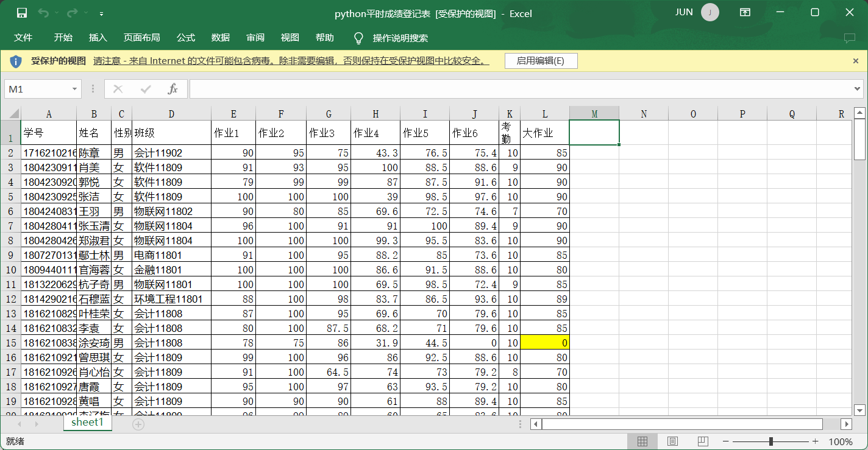Image resolution: width=868 pixels, height=450 pixels.
Task: Click previous sheet navigation arrow
Action: click(20, 424)
